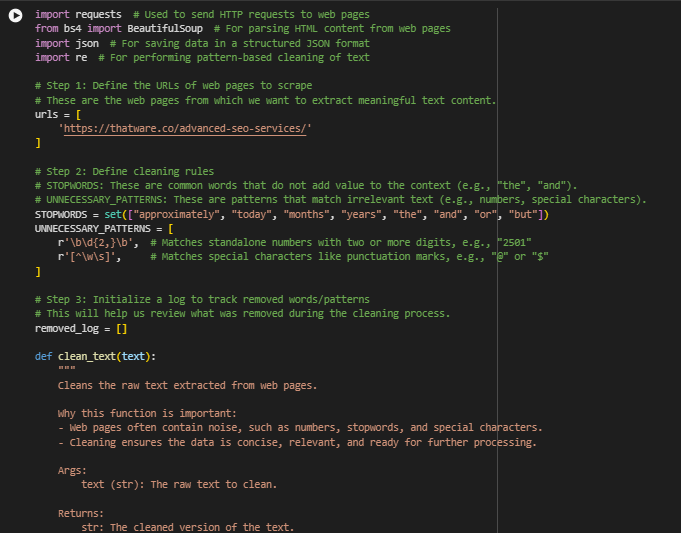Viewport: 681px width, 533px height.
Task: Click the '# STOPWORDS: These are common words' comment
Action: click(306, 185)
